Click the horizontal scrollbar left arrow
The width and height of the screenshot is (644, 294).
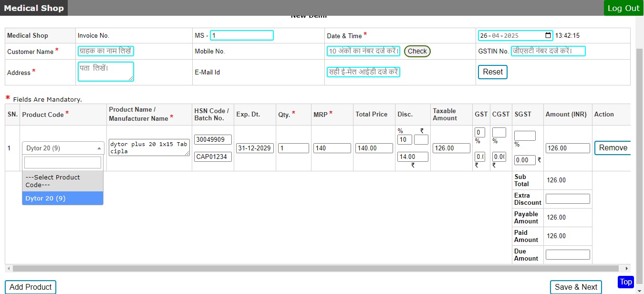tap(9, 269)
